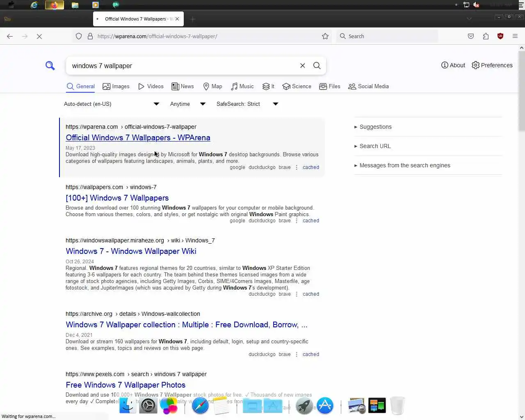Open cached link for Windows Wallpaper Wiki result

tap(311, 294)
